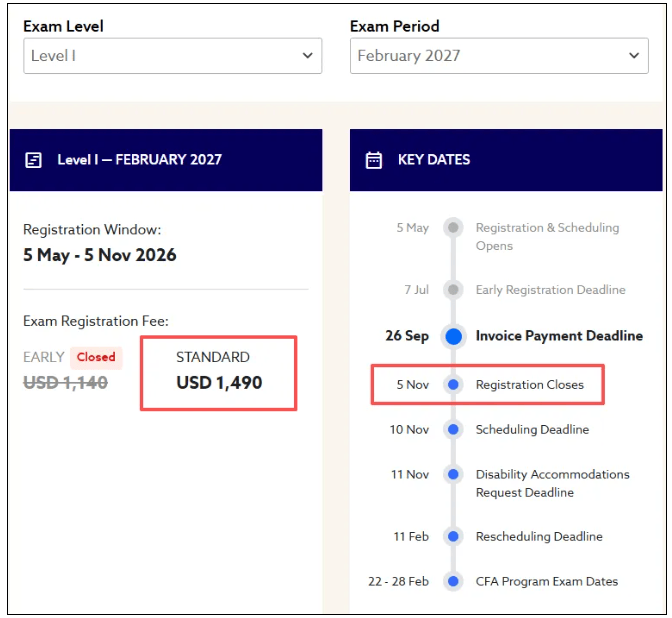Click the '22 - 28 Feb' date label
This screenshot has width=672, height=618.
398,582
